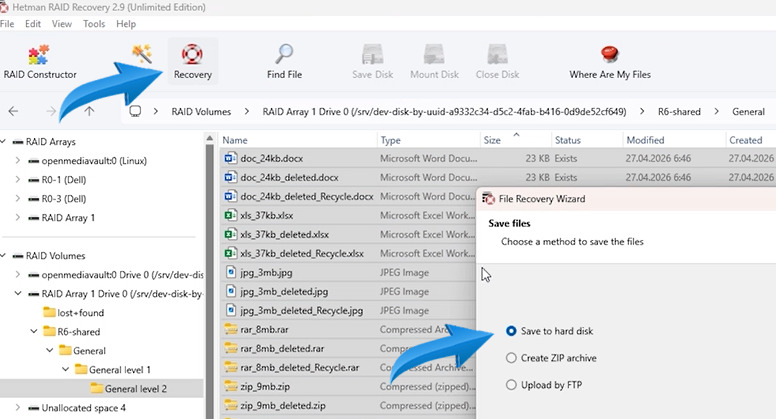Click the computer icon in breadcrumb
The image size is (776, 419).
pos(135,111)
